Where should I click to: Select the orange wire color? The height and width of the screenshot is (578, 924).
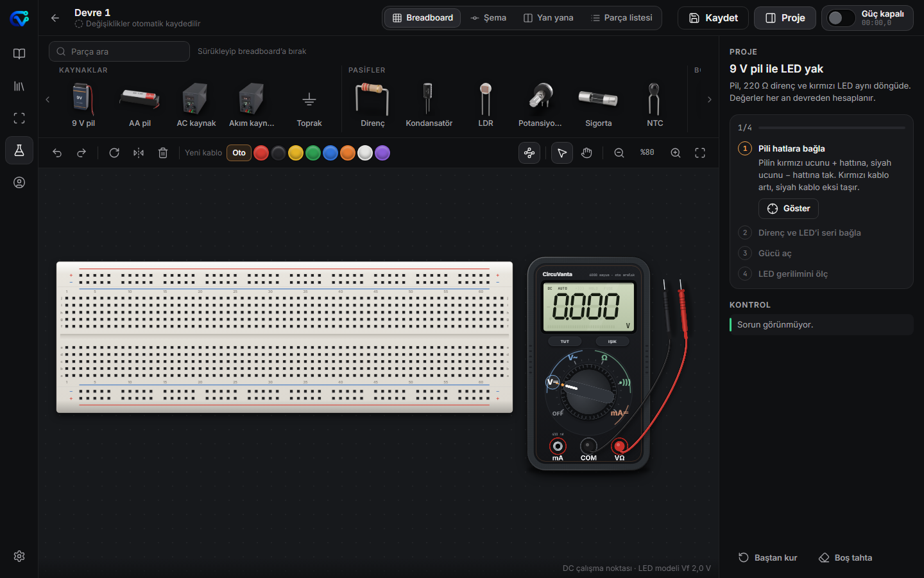tap(348, 153)
